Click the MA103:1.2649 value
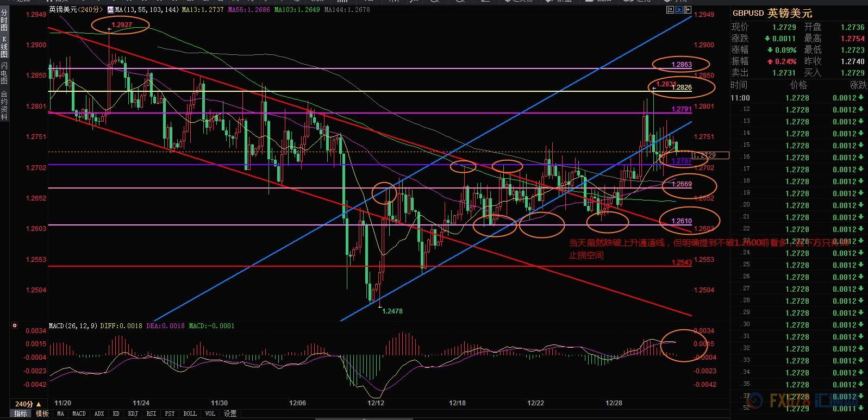Viewport: 868px width, 420px height. click(297, 10)
